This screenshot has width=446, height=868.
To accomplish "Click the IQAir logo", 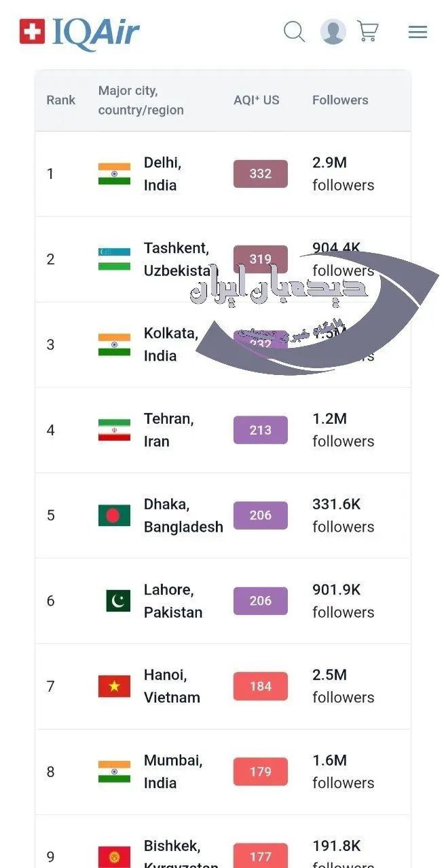I will pyautogui.click(x=79, y=33).
